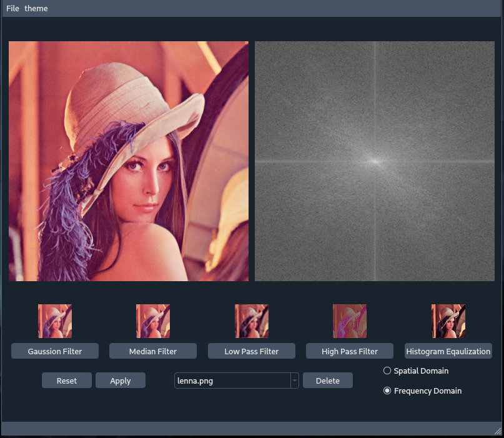Click the window resize grip corner
The width and height of the screenshot is (504, 438).
pos(498,431)
